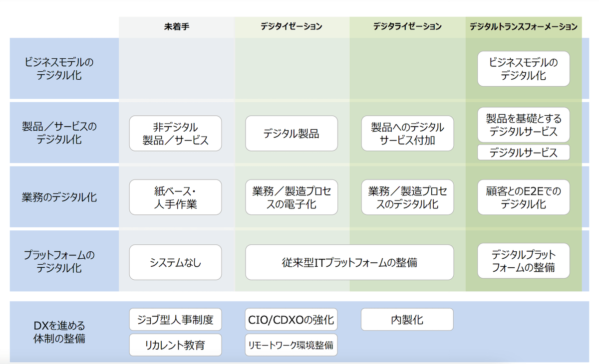Click the 紙ベース・人手作業 box
This screenshot has width=599, height=364.
point(175,197)
